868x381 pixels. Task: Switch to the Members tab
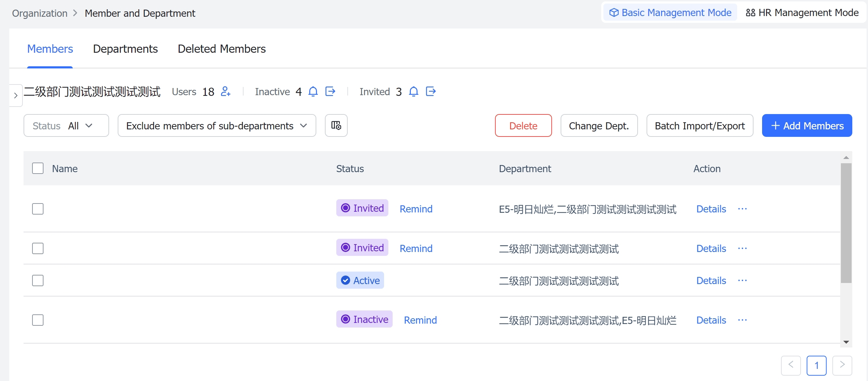pos(50,49)
